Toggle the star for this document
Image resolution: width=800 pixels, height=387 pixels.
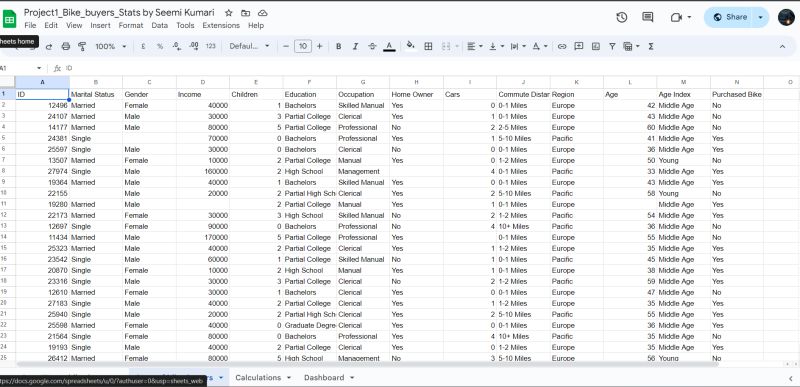(x=229, y=13)
